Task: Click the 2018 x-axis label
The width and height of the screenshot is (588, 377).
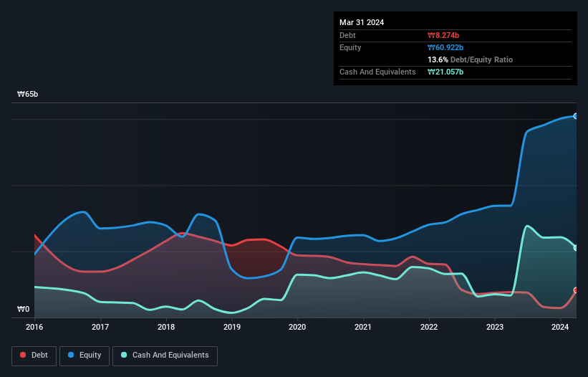Action: pyautogui.click(x=166, y=327)
